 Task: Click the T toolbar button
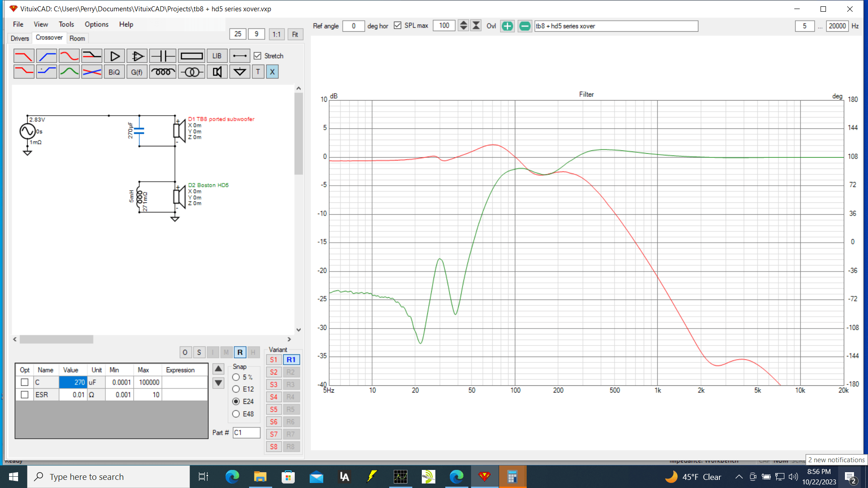point(258,72)
